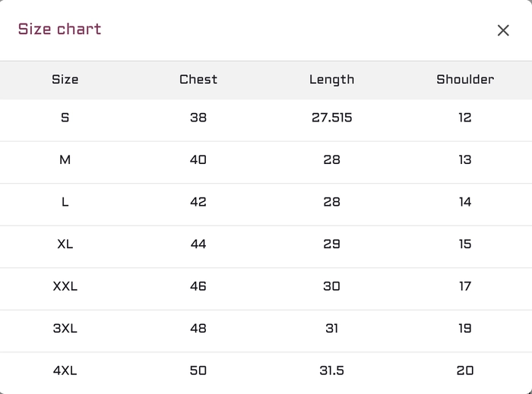Select the Chest column header

click(198, 80)
